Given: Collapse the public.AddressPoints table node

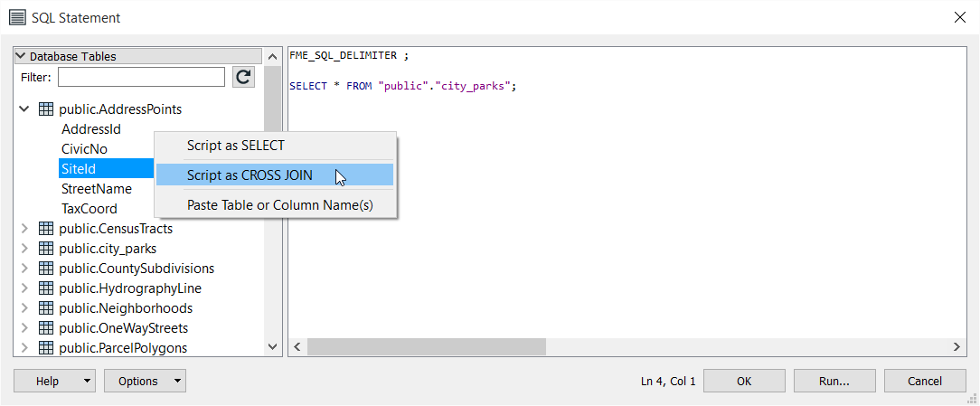Looking at the screenshot, I should [x=24, y=109].
